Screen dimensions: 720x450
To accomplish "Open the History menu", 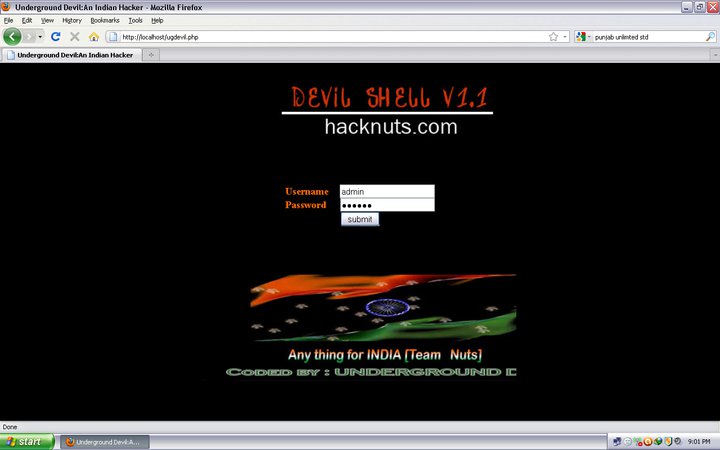I will [72, 20].
